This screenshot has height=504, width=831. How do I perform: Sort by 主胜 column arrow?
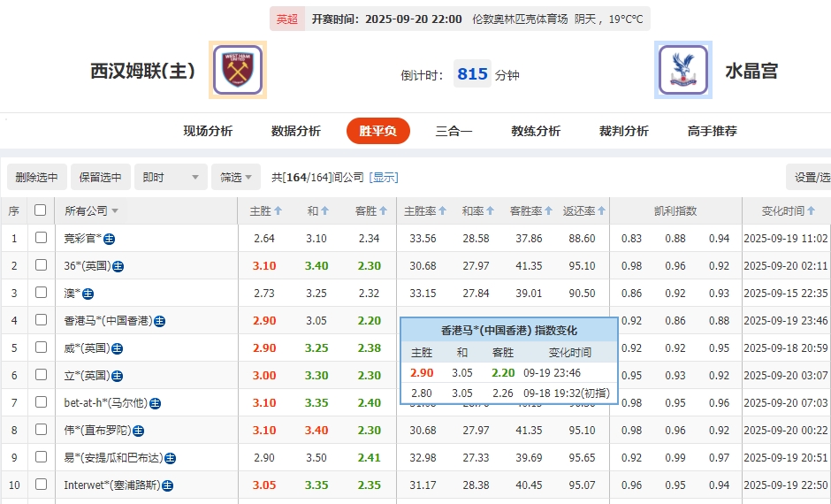coord(278,211)
